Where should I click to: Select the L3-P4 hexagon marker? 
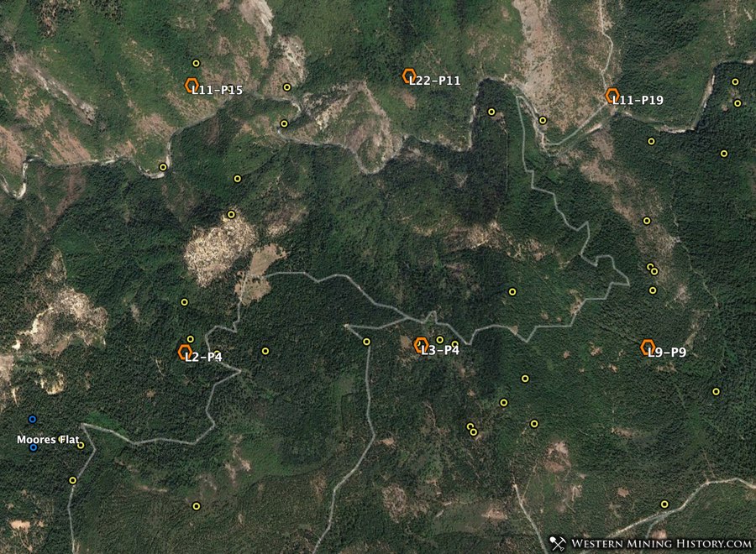[x=421, y=345]
